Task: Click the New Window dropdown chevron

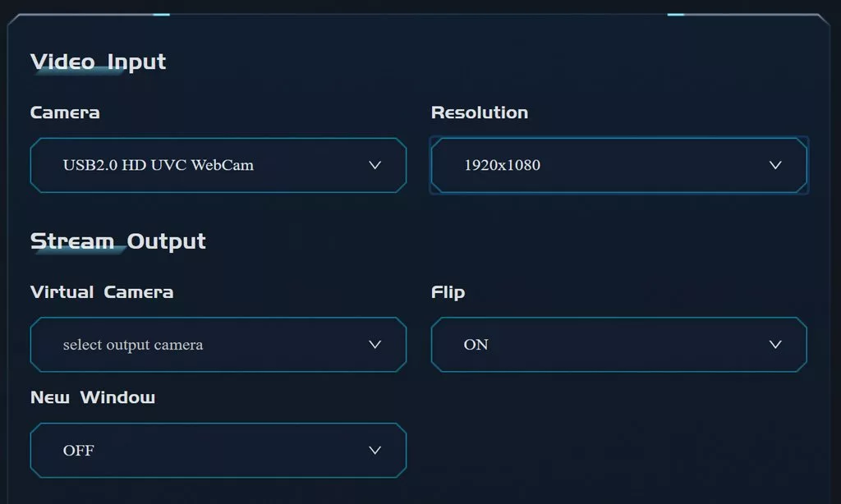Action: point(375,451)
